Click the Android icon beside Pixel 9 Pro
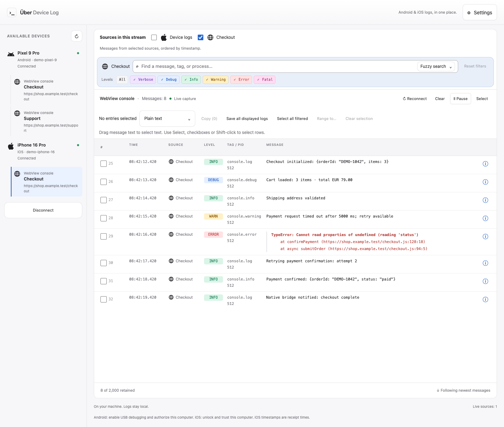The height and width of the screenshot is (427, 504). pyautogui.click(x=11, y=54)
